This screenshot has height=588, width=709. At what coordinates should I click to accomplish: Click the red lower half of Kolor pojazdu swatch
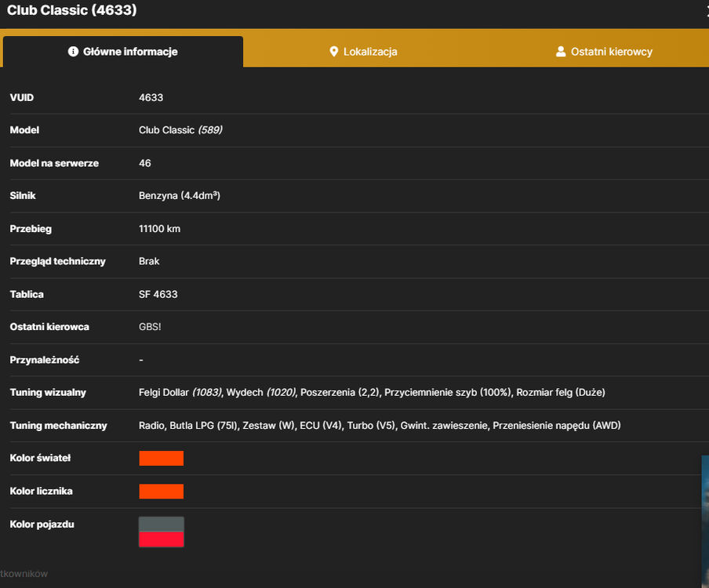161,539
